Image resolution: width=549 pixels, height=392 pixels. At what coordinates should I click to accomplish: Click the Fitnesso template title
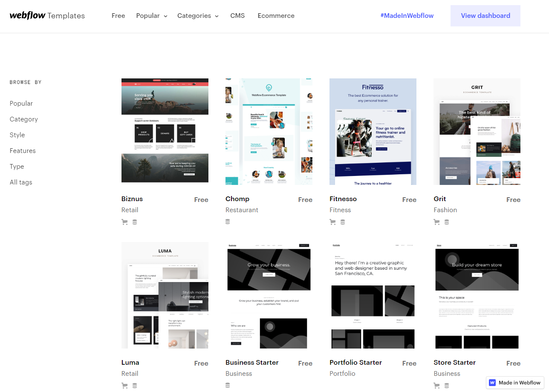(x=343, y=199)
